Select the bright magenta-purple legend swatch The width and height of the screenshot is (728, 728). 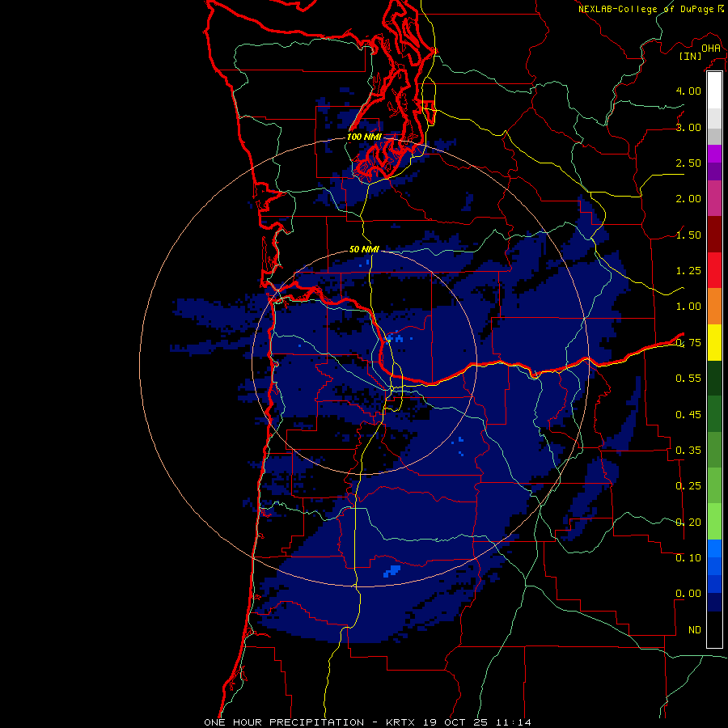pos(714,154)
